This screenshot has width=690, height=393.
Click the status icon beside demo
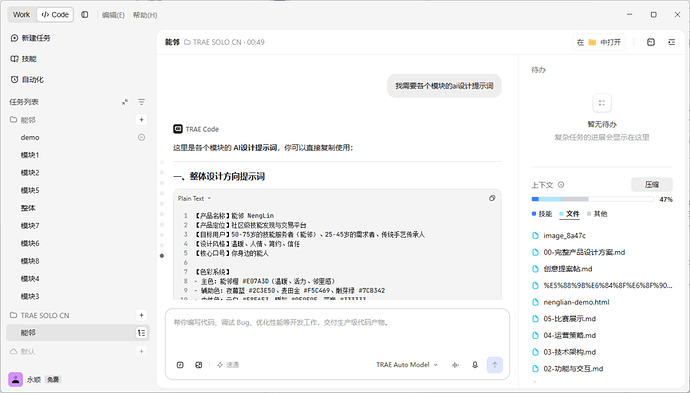click(141, 137)
